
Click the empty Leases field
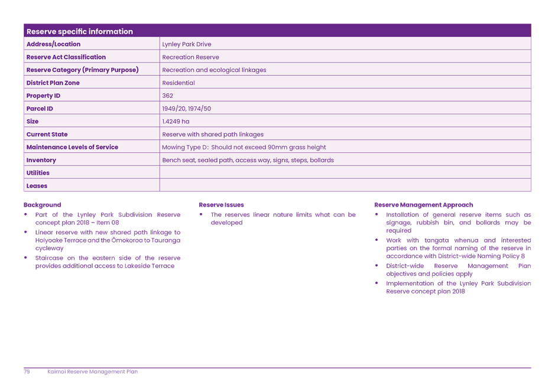click(x=346, y=185)
